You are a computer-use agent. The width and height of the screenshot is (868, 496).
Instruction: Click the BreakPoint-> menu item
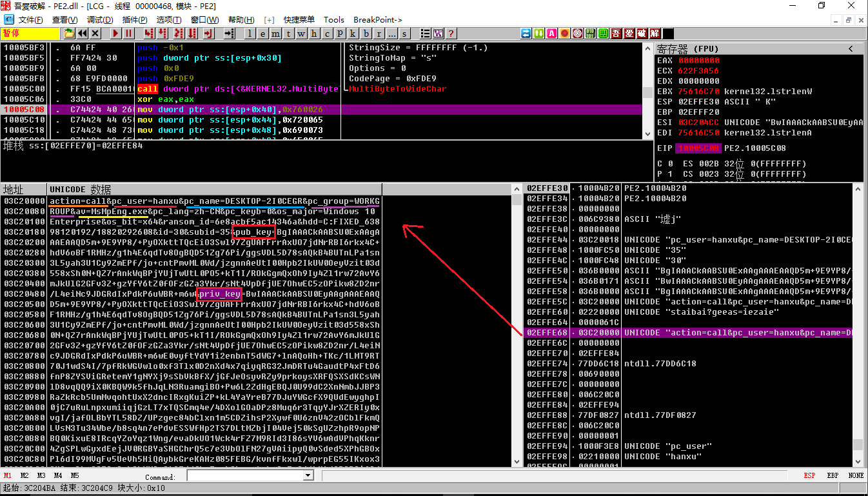click(x=377, y=19)
